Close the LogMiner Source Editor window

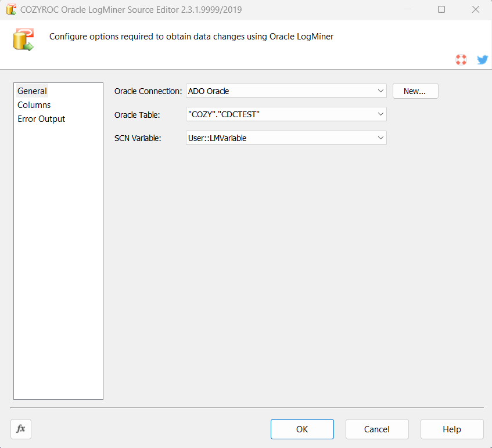(476, 9)
